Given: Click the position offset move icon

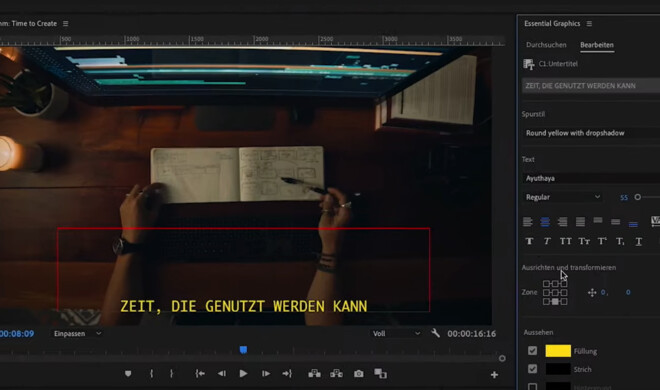Looking at the screenshot, I should (592, 292).
